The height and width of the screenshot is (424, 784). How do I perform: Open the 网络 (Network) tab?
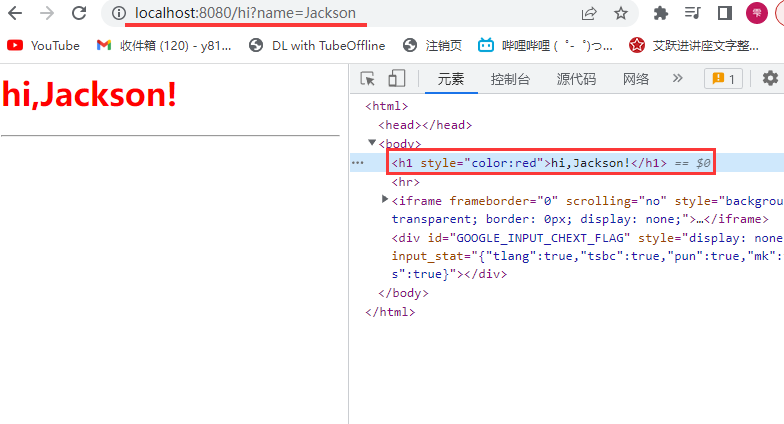click(x=636, y=79)
